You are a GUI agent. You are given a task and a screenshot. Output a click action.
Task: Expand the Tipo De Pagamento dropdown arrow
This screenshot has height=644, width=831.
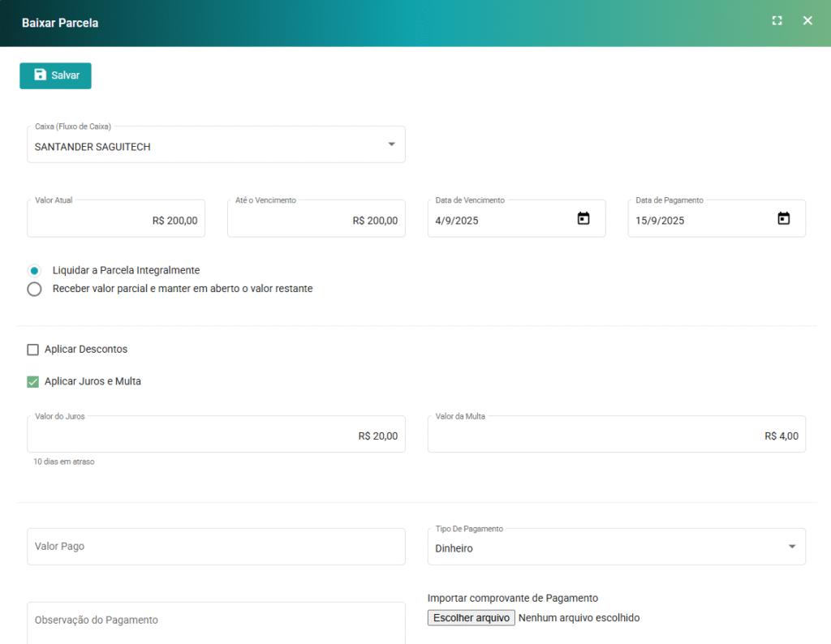coord(792,547)
